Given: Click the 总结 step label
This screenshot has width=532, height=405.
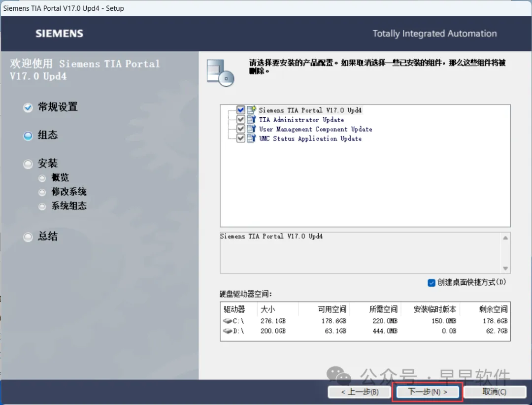Looking at the screenshot, I should point(47,236).
